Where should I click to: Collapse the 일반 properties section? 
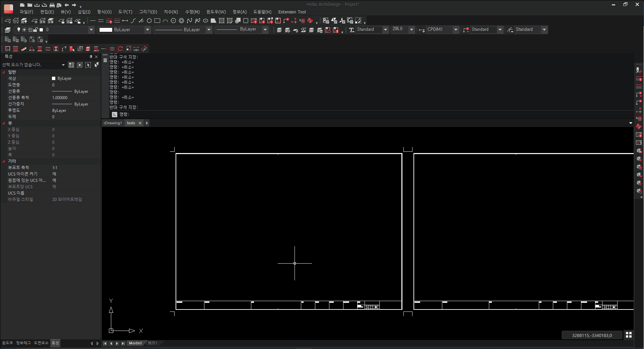(x=4, y=72)
